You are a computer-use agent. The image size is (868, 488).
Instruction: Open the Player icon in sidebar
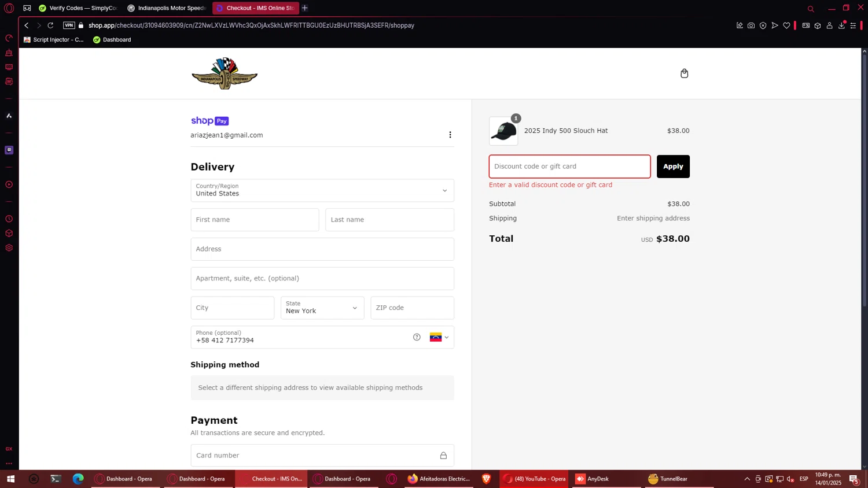click(9, 184)
